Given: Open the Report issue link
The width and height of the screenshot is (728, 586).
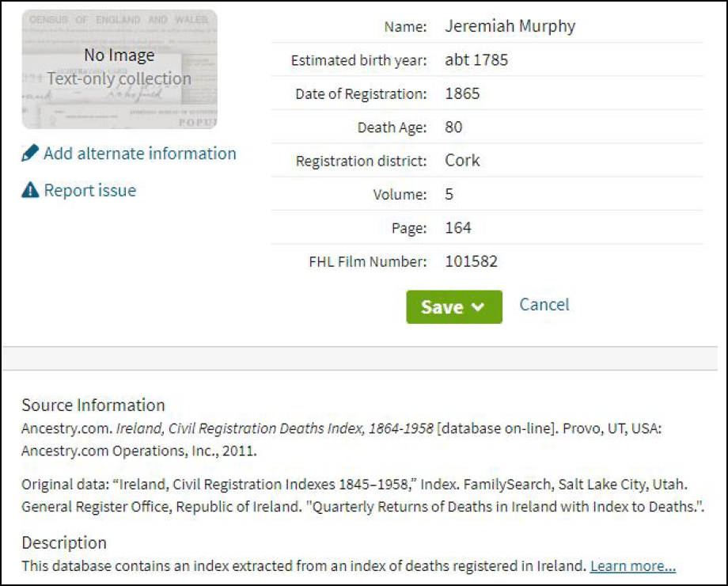Looking at the screenshot, I should tap(89, 190).
